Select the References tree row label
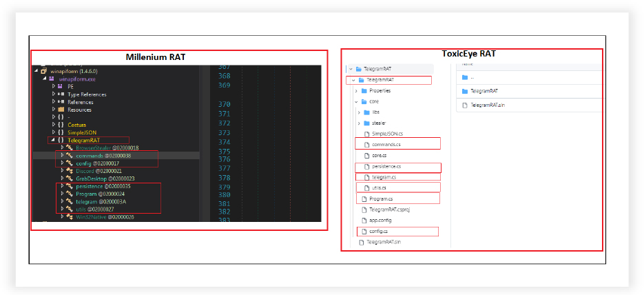644x295 pixels. 81,102
